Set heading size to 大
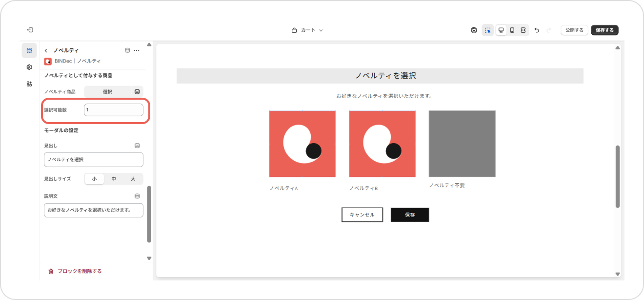 133,179
